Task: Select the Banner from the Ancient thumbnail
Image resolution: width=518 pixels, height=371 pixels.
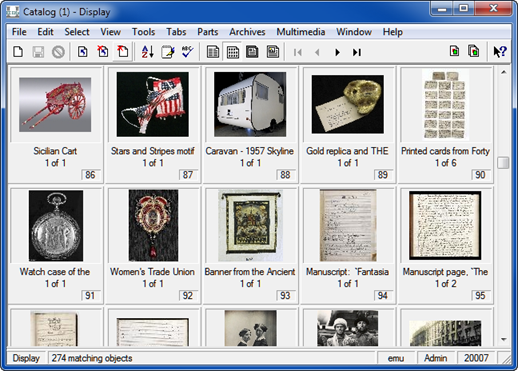Action: [x=250, y=225]
